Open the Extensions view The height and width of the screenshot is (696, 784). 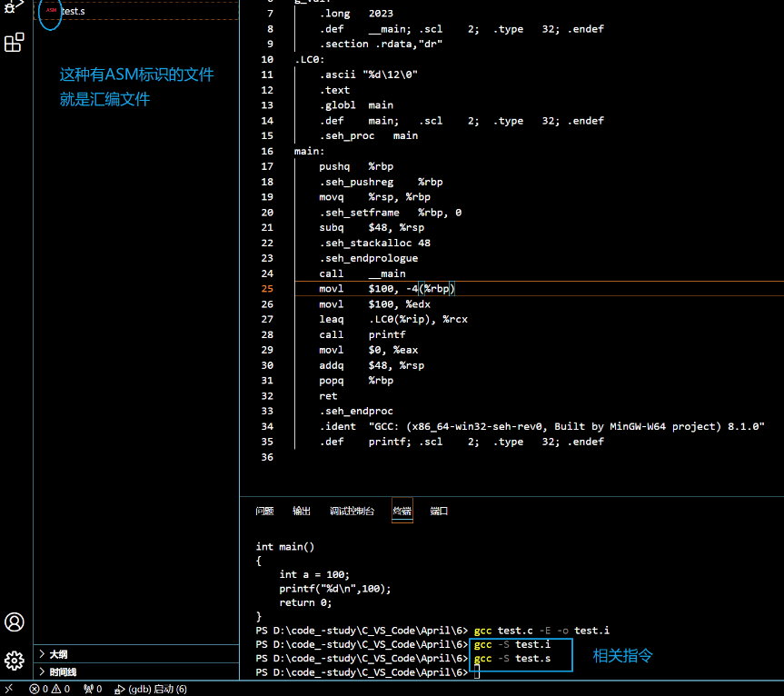[x=14, y=43]
